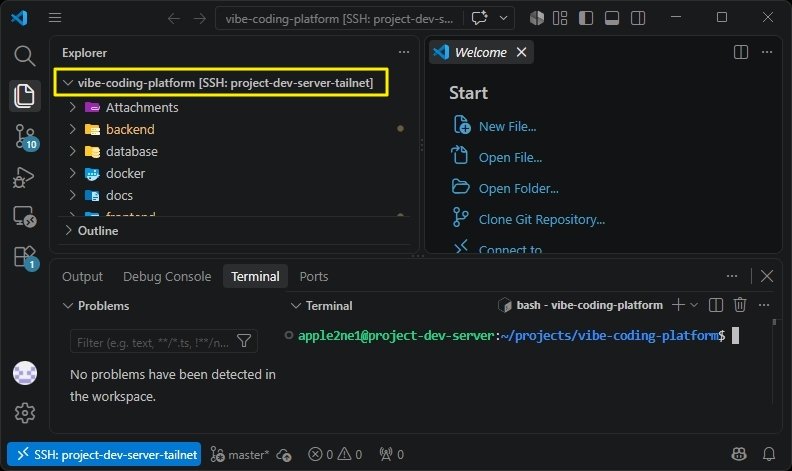Open errors and warnings count in status bar
The height and width of the screenshot is (471, 792).
335,454
